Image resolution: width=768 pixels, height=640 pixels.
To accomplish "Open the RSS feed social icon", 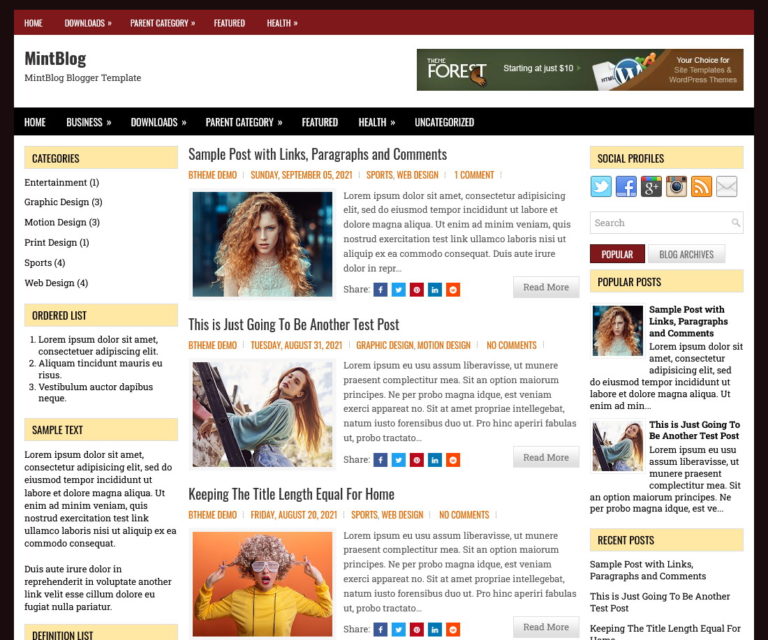I will (x=701, y=187).
